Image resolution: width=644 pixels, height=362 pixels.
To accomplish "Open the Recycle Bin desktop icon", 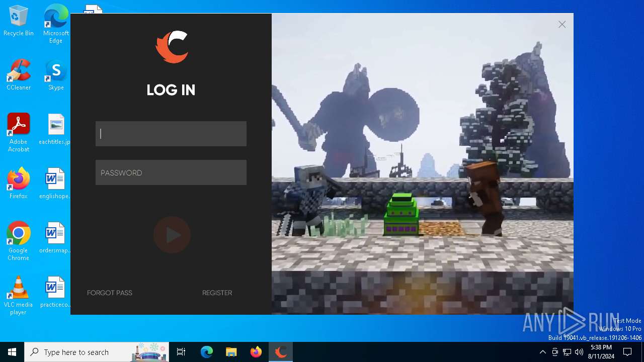I will [19, 21].
